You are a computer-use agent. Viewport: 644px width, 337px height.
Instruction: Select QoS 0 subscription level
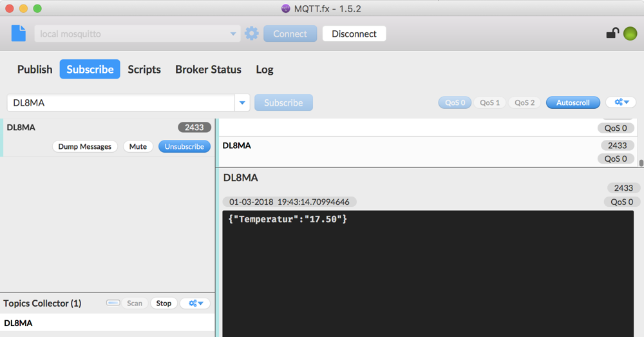coord(455,102)
